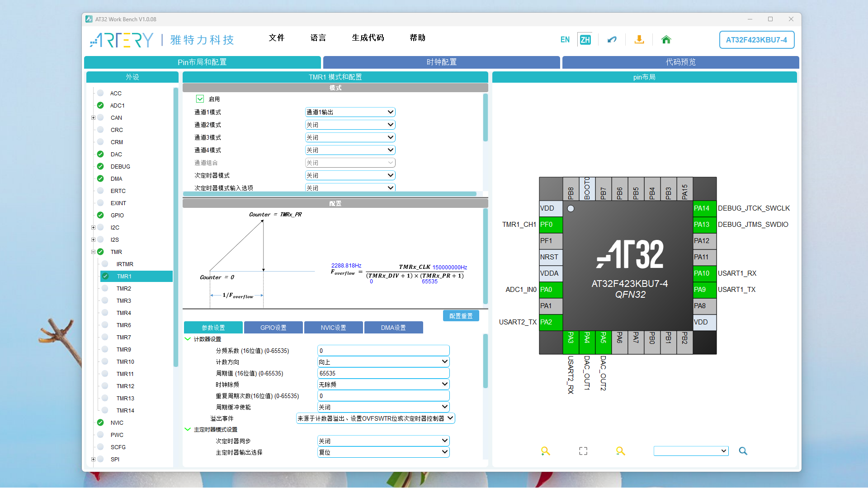The width and height of the screenshot is (868, 488).
Task: Select pin PA13 on the chip
Action: 705,225
